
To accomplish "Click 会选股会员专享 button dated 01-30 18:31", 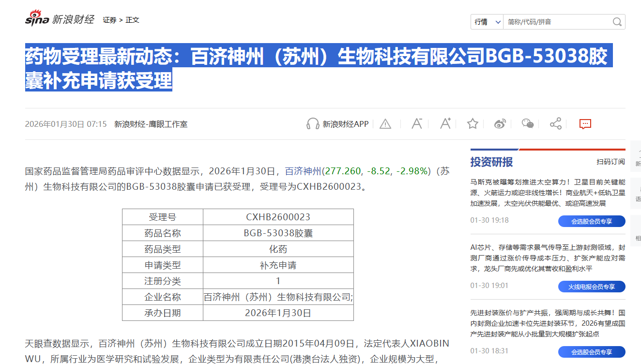I will point(592,352).
